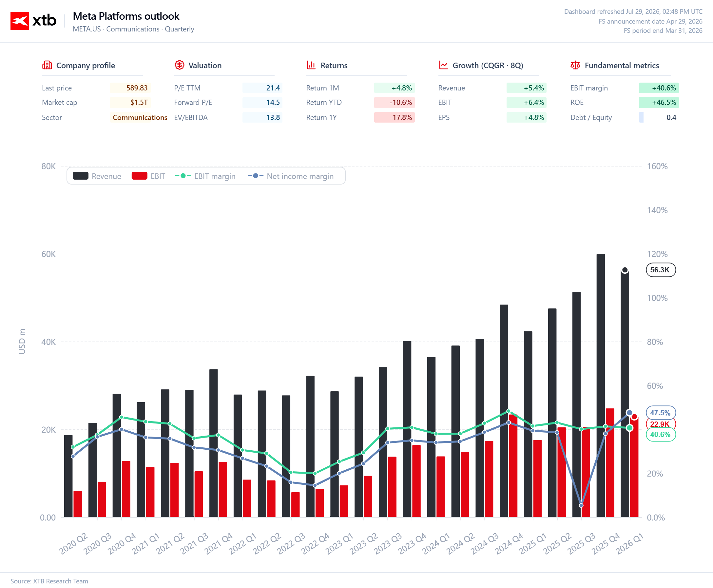Click the USD m axis title
This screenshot has width=713, height=588.
(22, 342)
